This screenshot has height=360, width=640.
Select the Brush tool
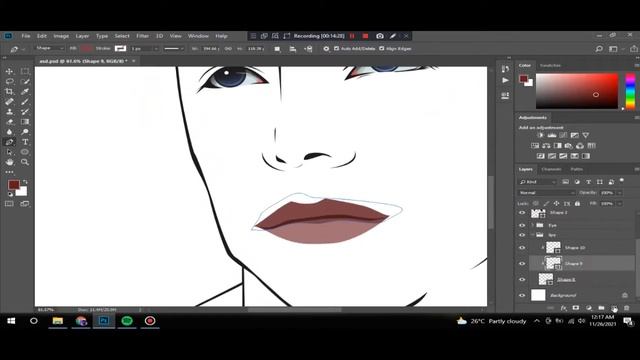click(x=25, y=102)
